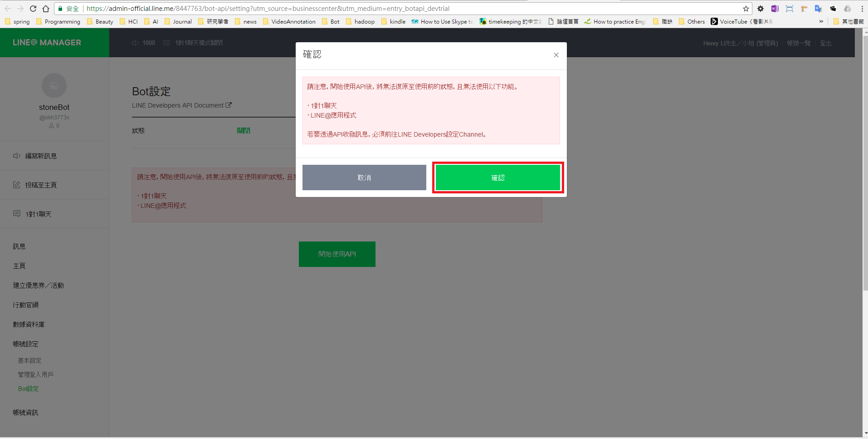
Task: Click the stoneBot profile avatar
Action: coord(54,85)
